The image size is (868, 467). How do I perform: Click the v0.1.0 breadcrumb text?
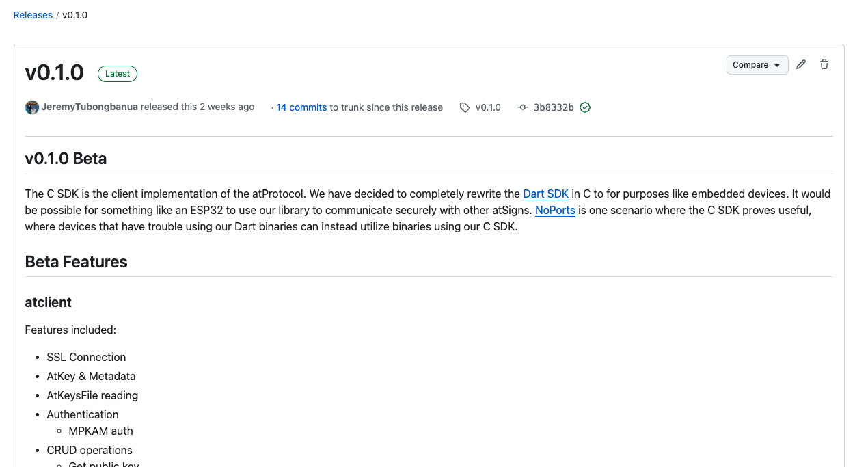click(74, 15)
